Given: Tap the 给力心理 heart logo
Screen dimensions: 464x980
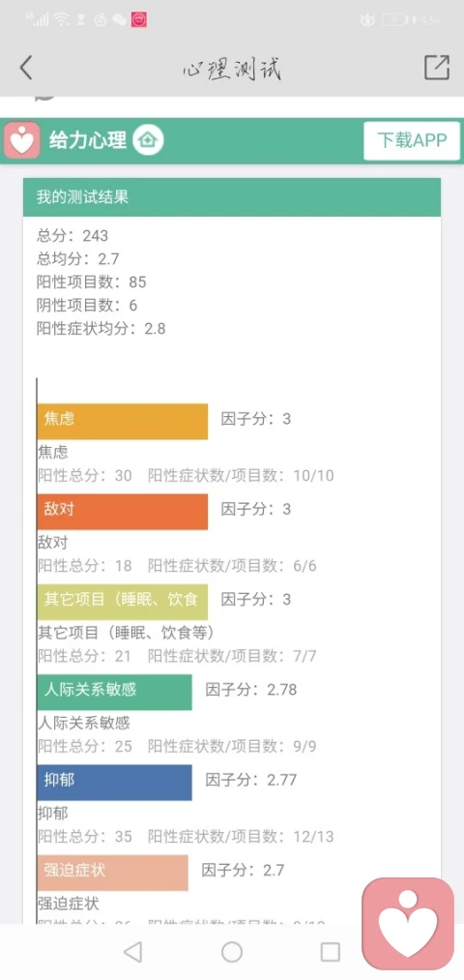Looking at the screenshot, I should click(22, 140).
